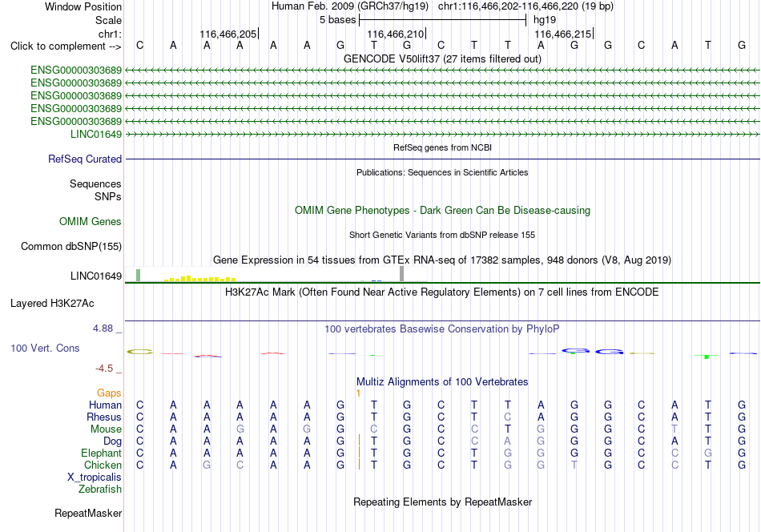Click the RefSeq Curated blue track line

click(x=442, y=159)
